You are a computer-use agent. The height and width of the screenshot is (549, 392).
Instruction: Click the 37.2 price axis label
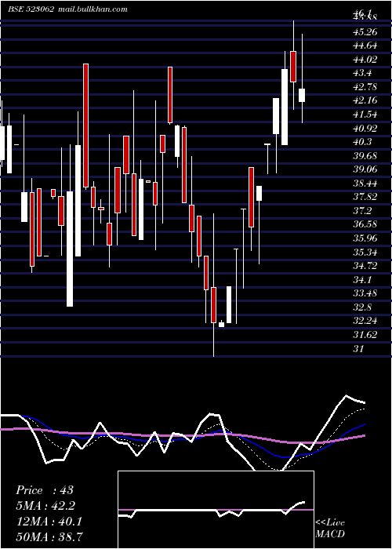tap(362, 211)
